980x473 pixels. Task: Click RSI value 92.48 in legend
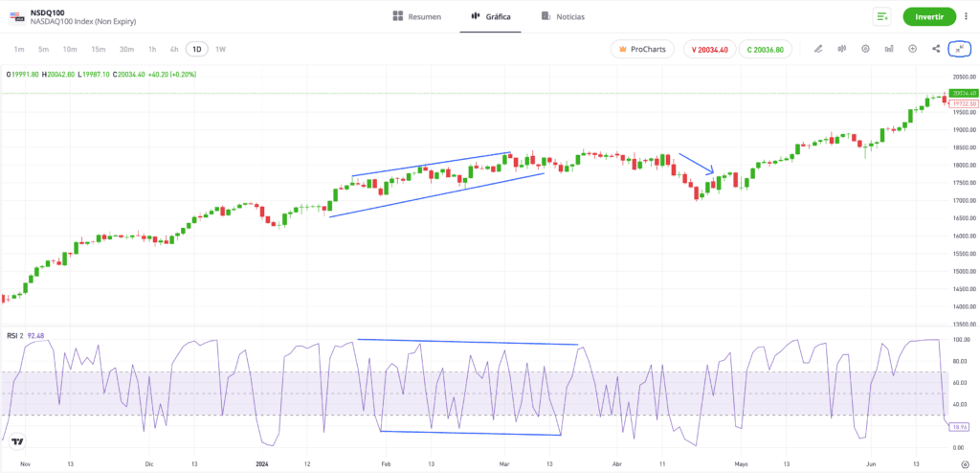coord(36,335)
